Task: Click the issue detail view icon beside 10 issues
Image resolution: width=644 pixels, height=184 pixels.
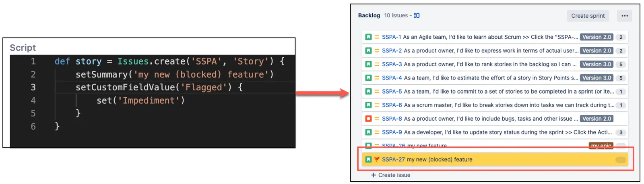Action: (417, 15)
